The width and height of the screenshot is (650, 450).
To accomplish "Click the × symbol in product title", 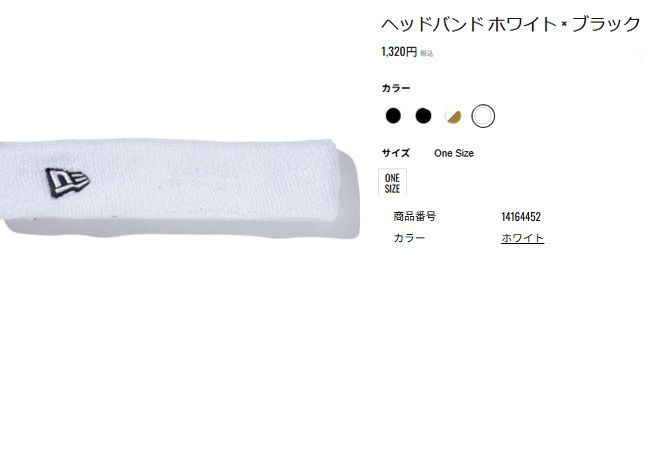I will coord(564,24).
